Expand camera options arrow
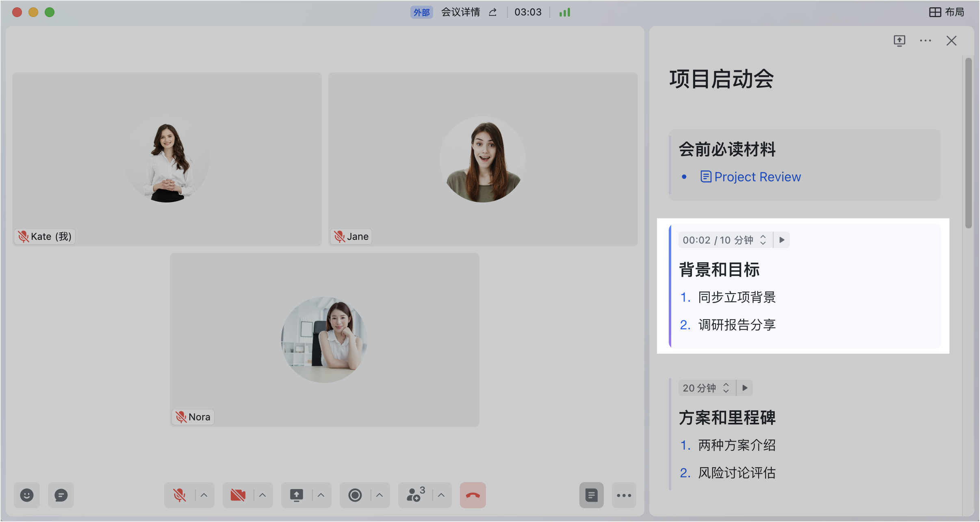 pyautogui.click(x=262, y=495)
